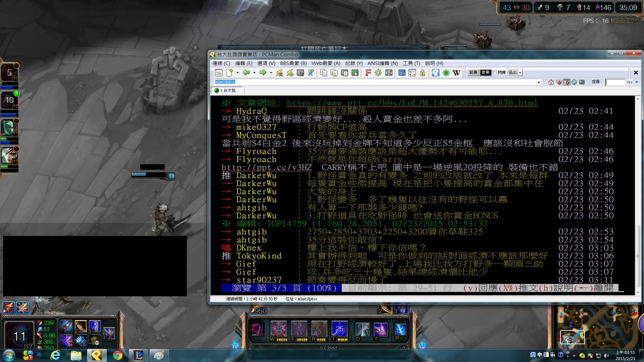Image resolution: width=644 pixels, height=362 pixels.
Task: Click Chrome icon in Windows taskbar
Action: pos(118,355)
